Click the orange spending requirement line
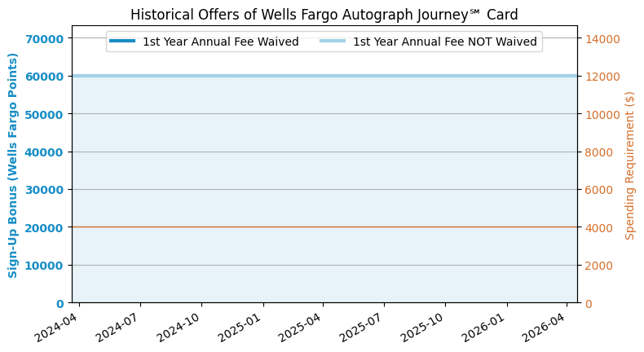 point(326,227)
